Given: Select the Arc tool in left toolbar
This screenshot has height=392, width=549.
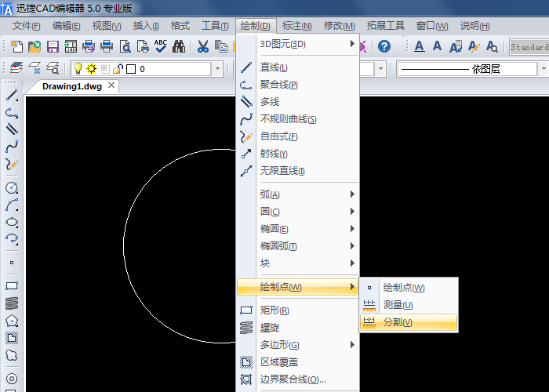Looking at the screenshot, I should point(12,205).
